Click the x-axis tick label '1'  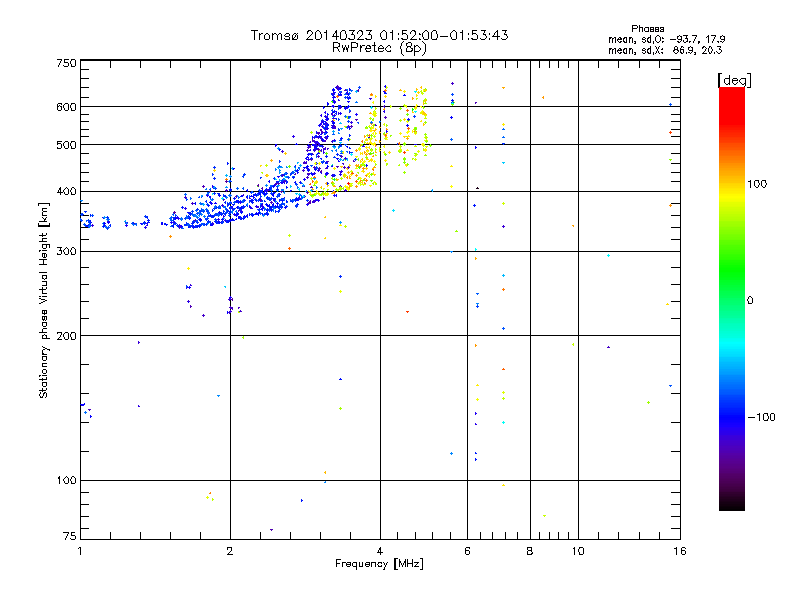point(80,551)
